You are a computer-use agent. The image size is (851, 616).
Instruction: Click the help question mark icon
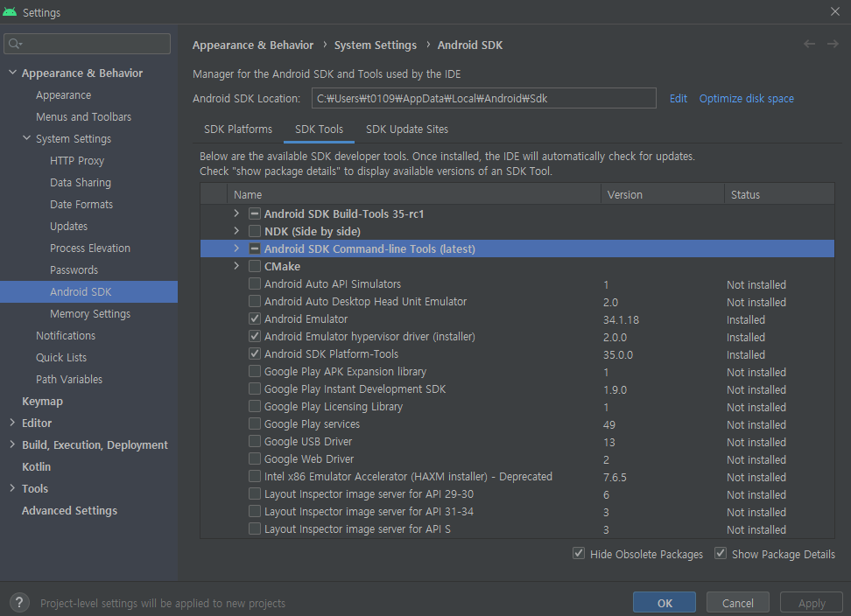click(x=19, y=602)
